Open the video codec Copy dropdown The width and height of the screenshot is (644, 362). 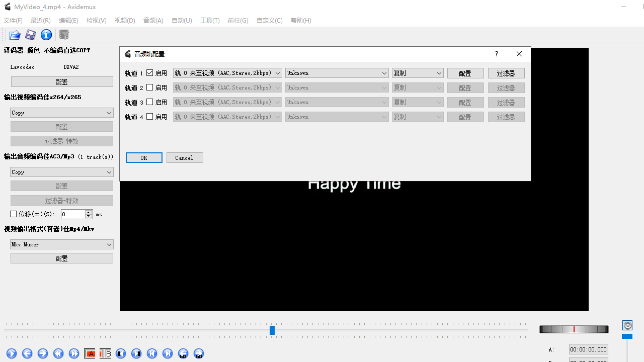tap(61, 112)
